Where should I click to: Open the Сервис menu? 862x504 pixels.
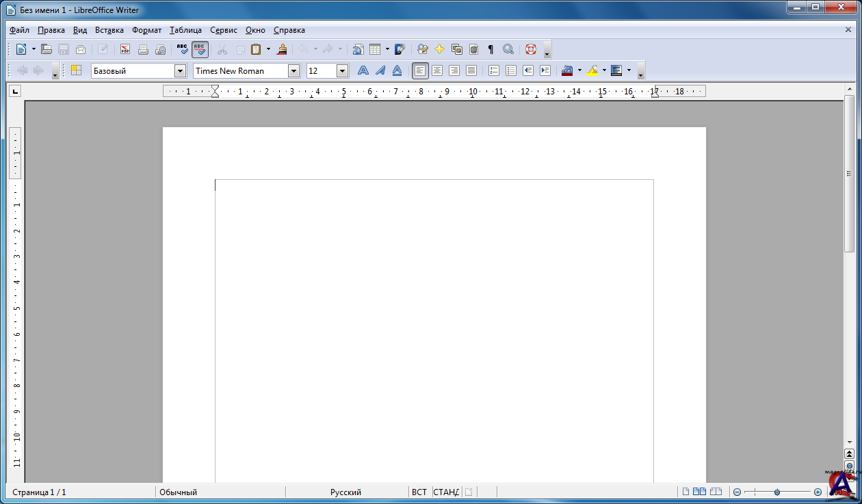click(223, 30)
